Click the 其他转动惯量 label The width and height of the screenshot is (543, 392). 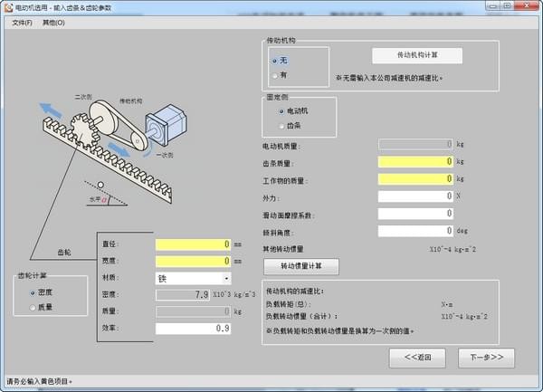(283, 249)
